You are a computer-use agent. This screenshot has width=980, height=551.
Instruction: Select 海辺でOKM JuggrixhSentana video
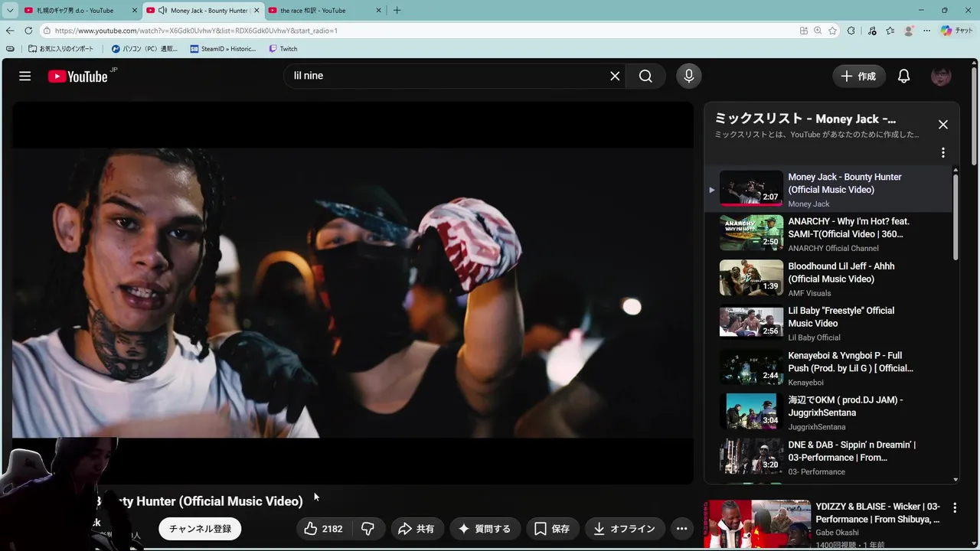pyautogui.click(x=845, y=406)
